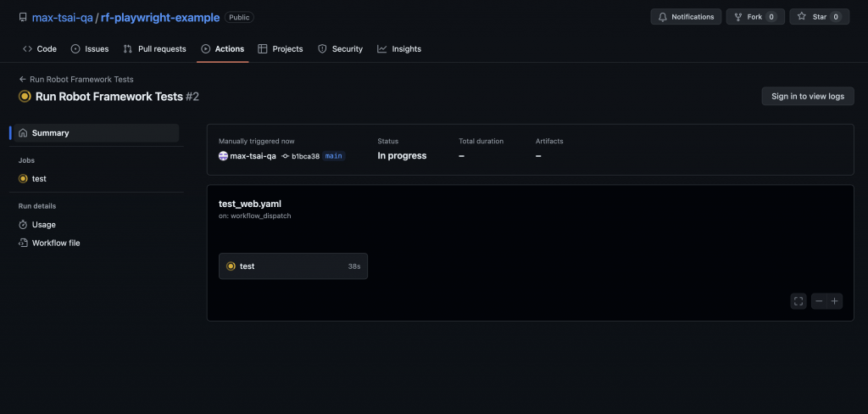Select Summary in the sidebar
The width and height of the screenshot is (868, 414).
pos(97,133)
